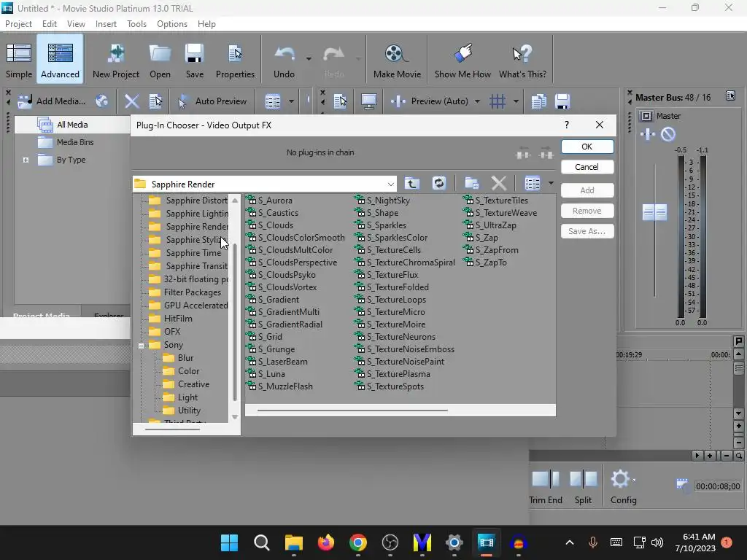The image size is (747, 560).
Task: Remove selected media with X icon
Action: tap(132, 101)
